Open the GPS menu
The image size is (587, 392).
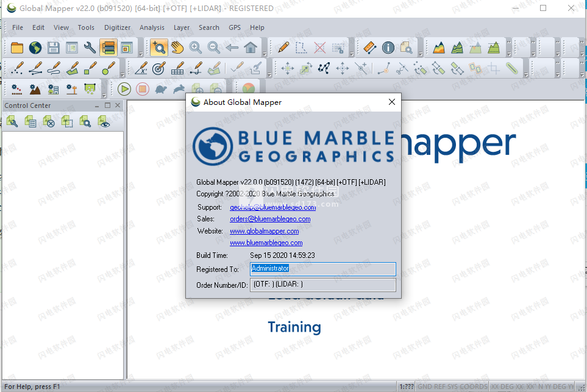click(235, 27)
